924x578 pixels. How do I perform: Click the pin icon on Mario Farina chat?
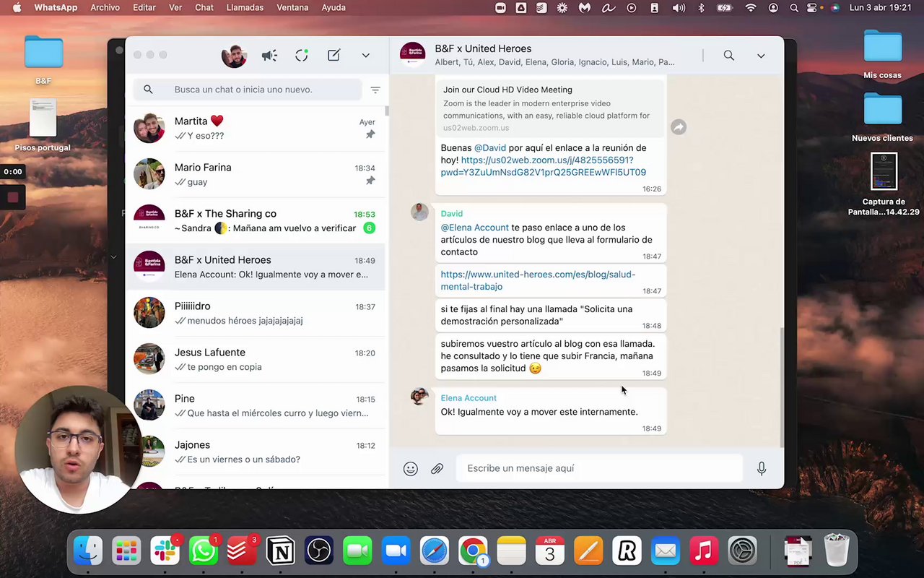click(370, 181)
